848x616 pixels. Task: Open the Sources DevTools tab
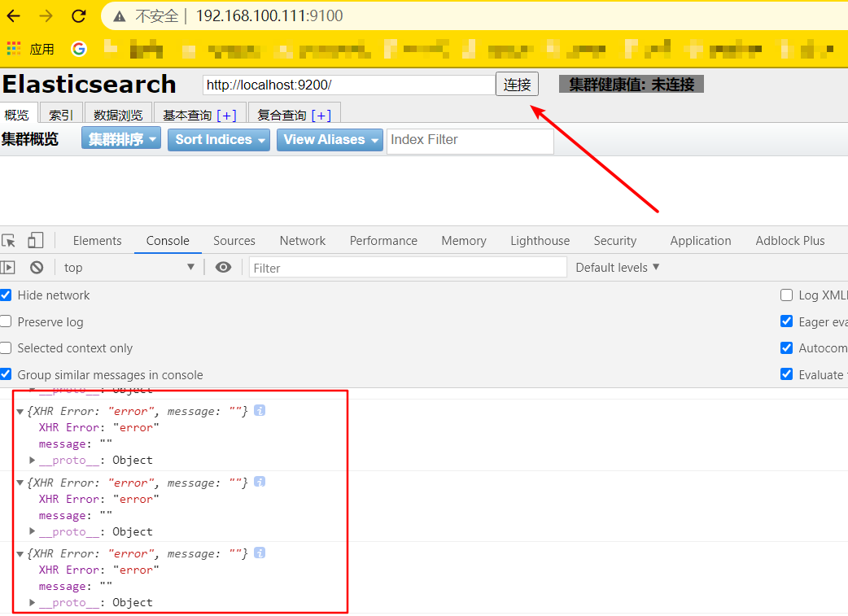tap(234, 241)
